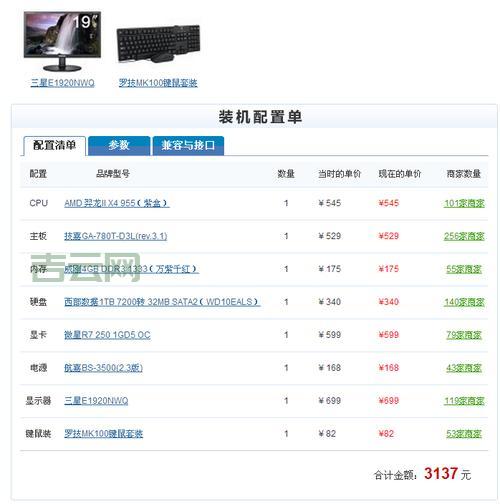View the 101家商家 merchants for the CPU
500x504 pixels.
[x=464, y=203]
